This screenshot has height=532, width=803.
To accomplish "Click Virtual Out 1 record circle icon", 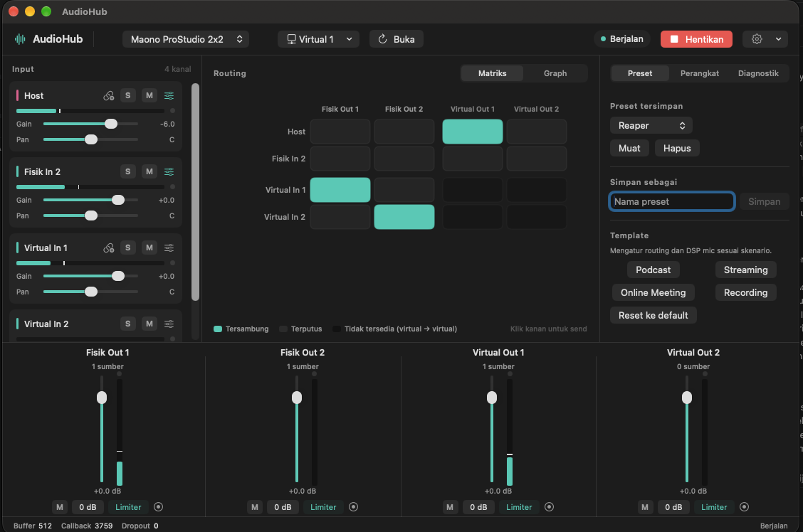I will (549, 507).
